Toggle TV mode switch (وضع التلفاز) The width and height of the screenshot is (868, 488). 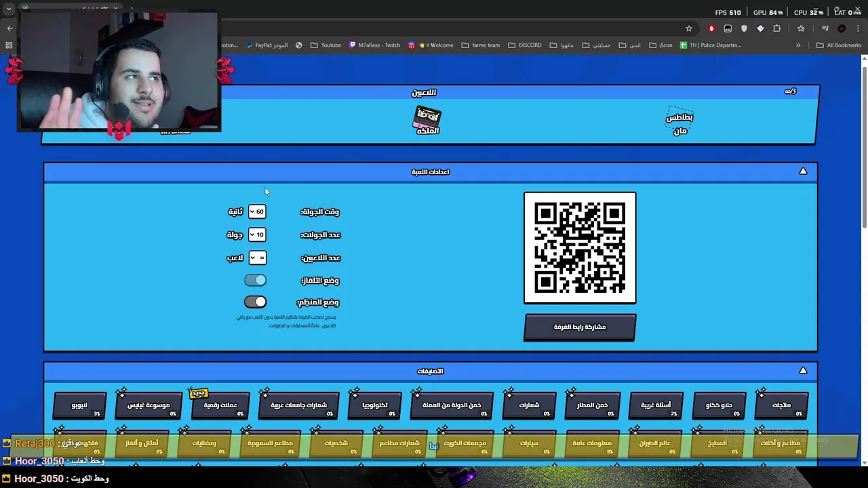256,280
